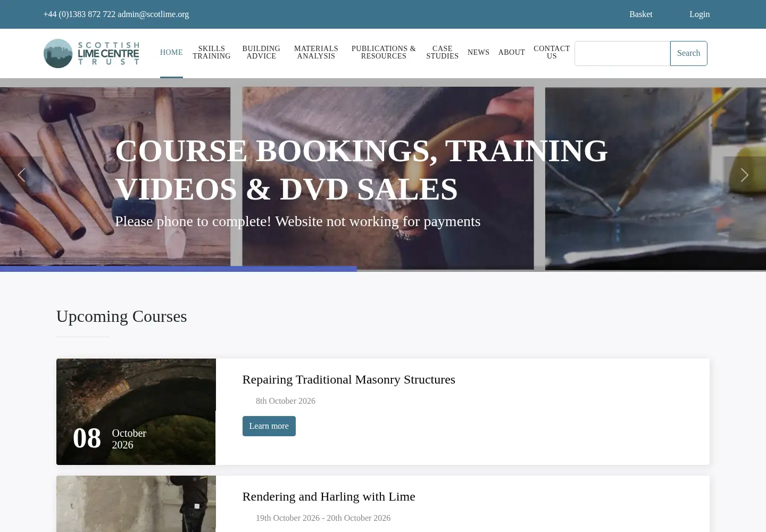Open the Contact Us page

coord(552,52)
